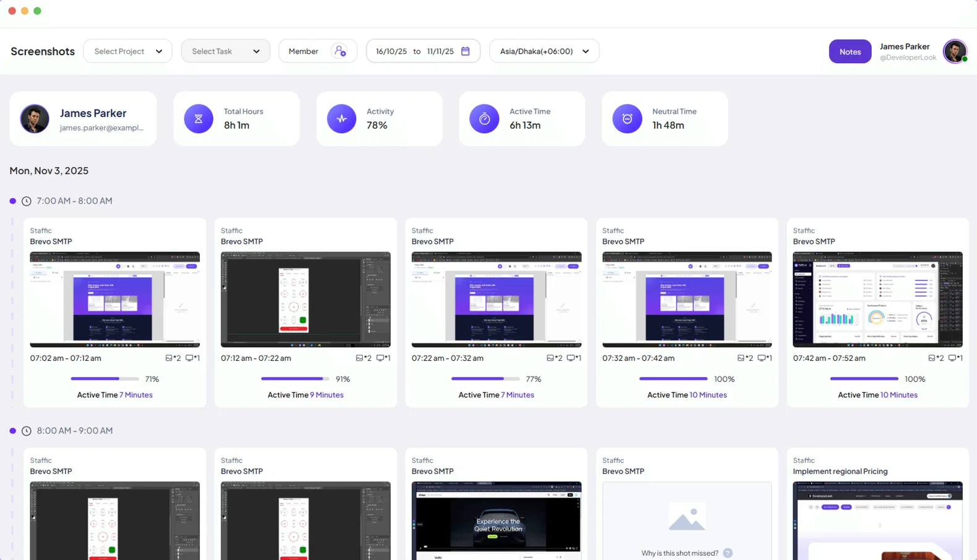This screenshot has width=977, height=560.
Task: Click the "10 Minutes" link on the 07:42 am card
Action: 899,395
